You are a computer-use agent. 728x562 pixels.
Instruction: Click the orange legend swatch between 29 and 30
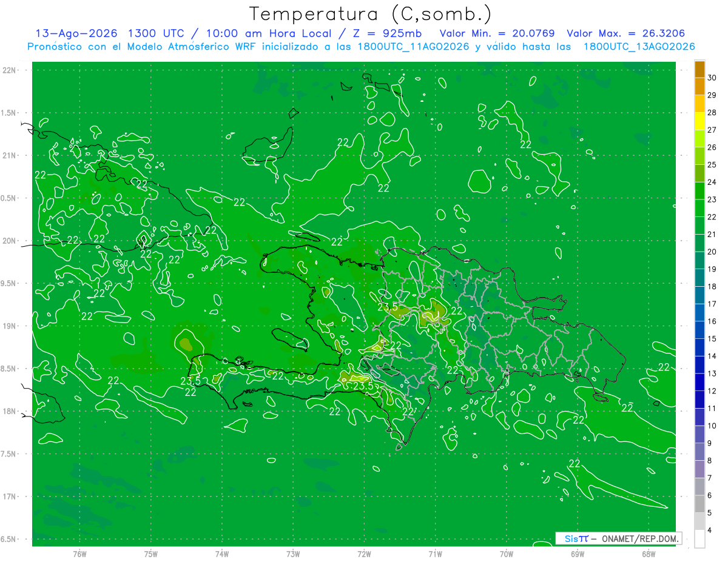pos(699,87)
